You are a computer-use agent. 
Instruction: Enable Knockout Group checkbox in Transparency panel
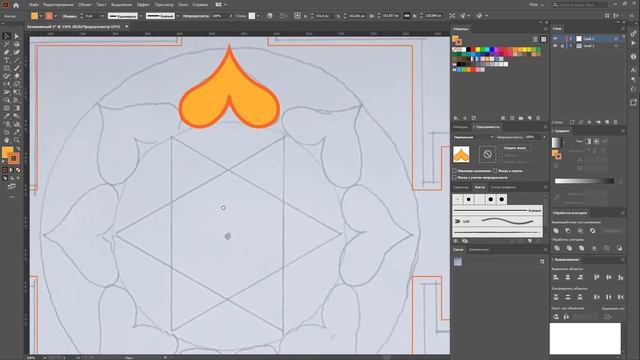click(495, 171)
